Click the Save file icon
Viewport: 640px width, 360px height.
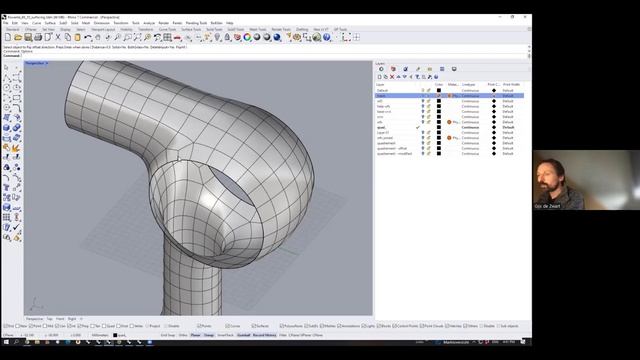click(x=28, y=38)
